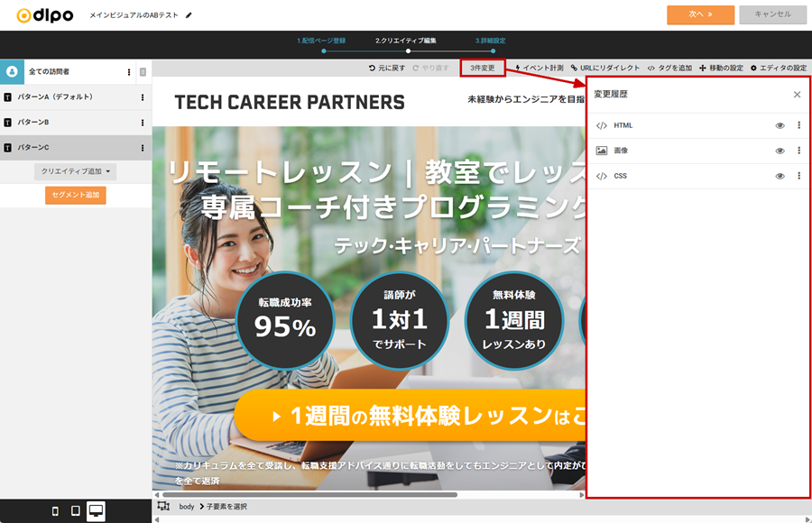This screenshot has height=523, width=812.
Task: Click やり直す redo button
Action: 431,68
